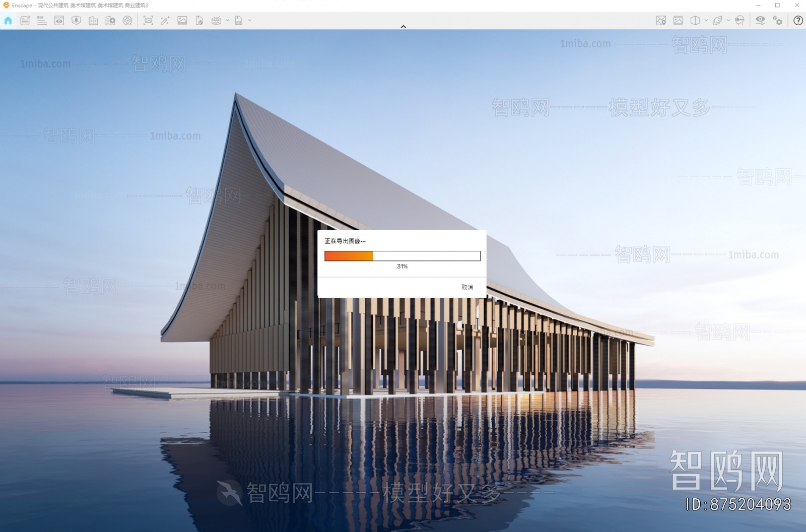The height and width of the screenshot is (532, 806).
Task: Toggle BIM information mode
Action: (x=42, y=21)
